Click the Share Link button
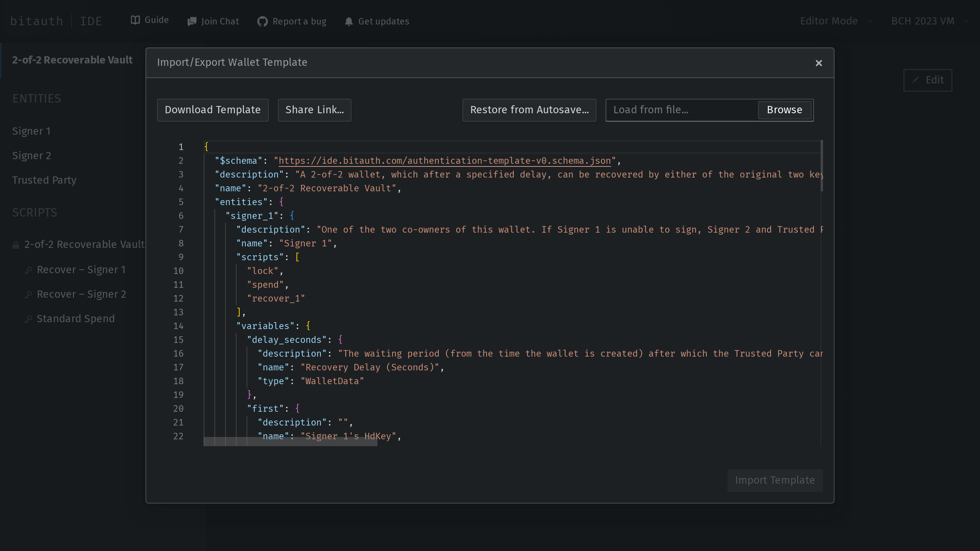980x551 pixels. coord(314,110)
